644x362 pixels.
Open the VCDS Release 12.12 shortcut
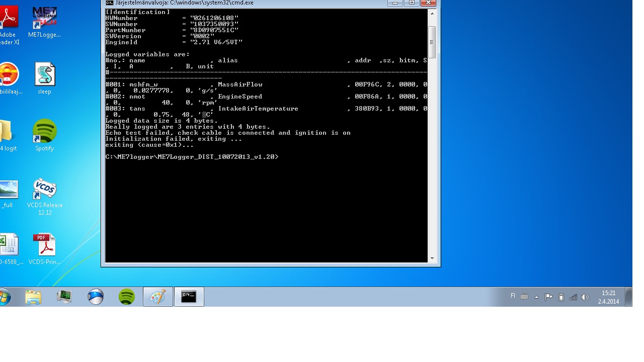coord(44,190)
